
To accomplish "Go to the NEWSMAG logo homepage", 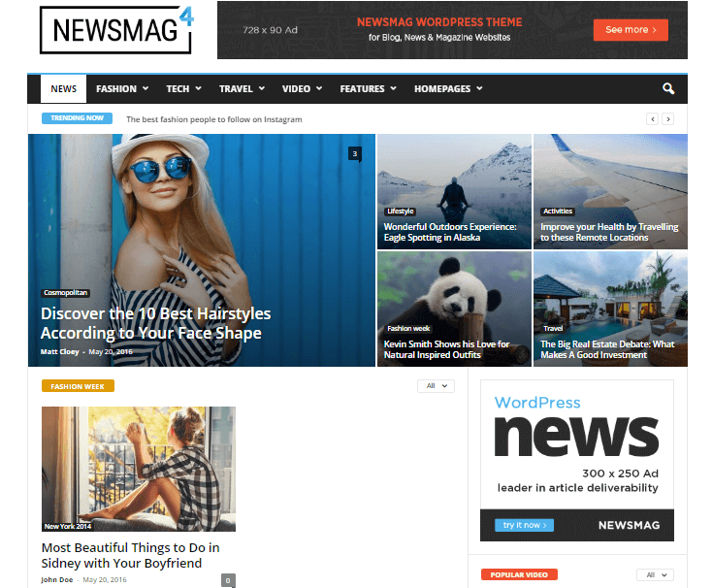I will (x=116, y=30).
